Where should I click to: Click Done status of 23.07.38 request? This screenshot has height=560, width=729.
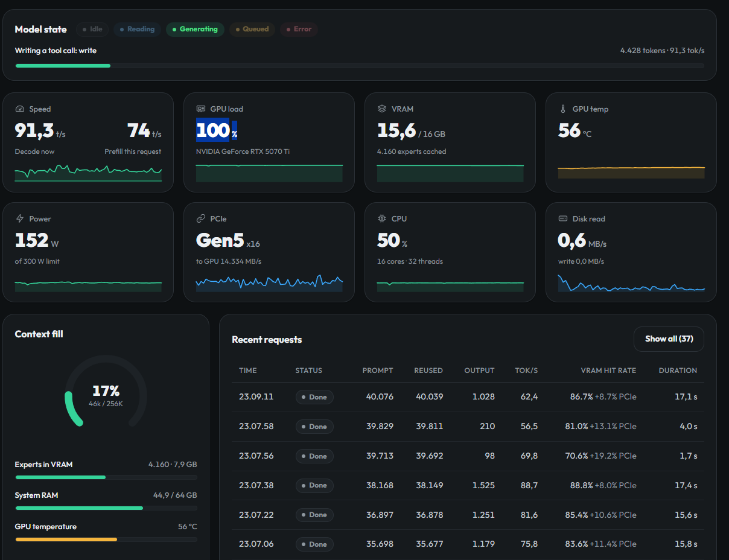[314, 485]
